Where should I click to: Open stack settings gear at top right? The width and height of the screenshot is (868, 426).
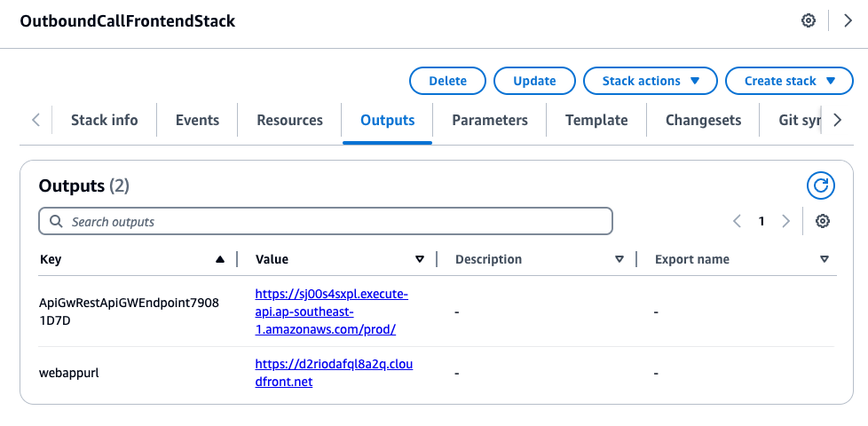click(809, 20)
